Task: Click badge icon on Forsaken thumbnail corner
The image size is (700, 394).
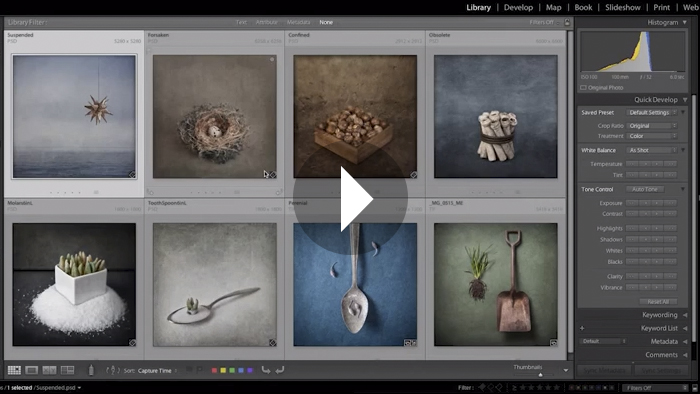Action: [x=273, y=175]
